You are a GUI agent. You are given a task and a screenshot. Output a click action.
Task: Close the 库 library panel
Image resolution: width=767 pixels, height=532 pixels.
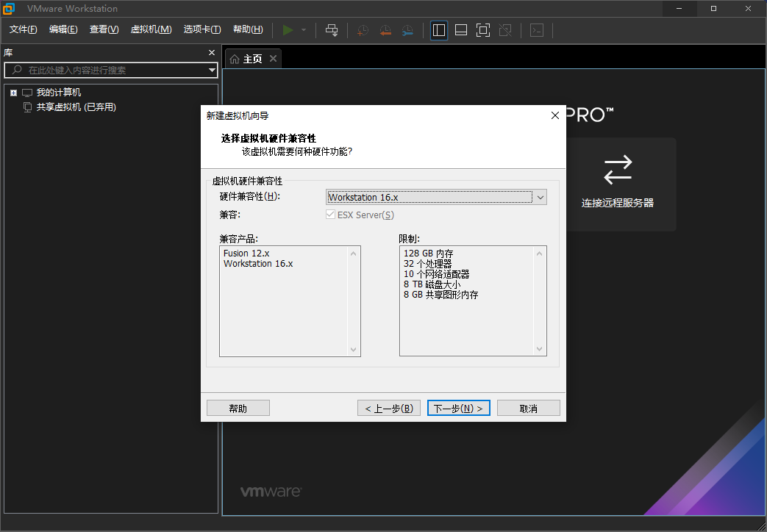(x=212, y=52)
